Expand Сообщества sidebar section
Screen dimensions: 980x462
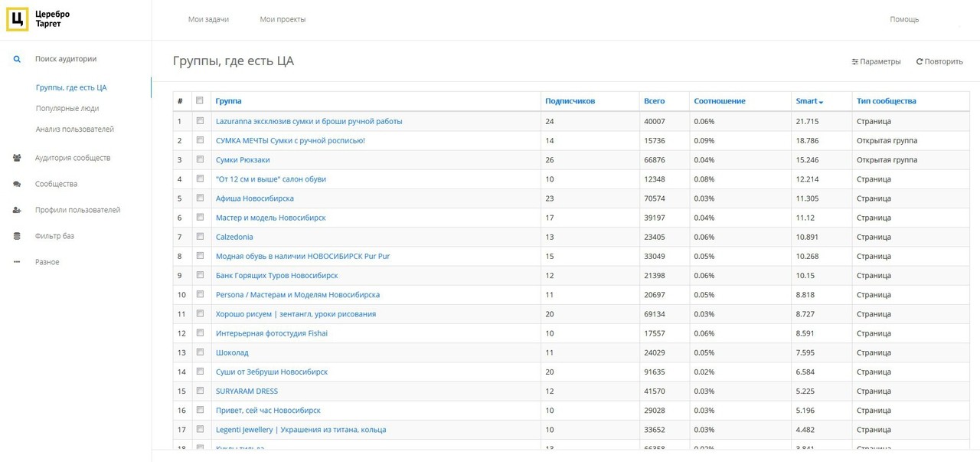coord(56,184)
